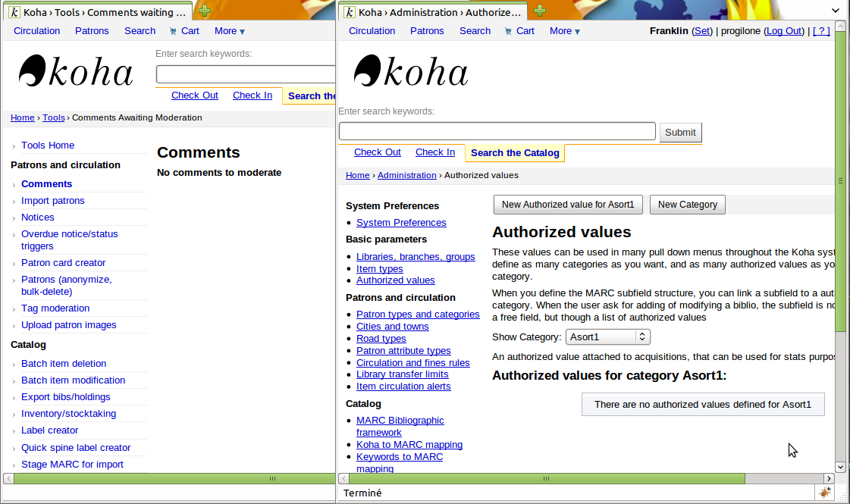This screenshot has width=850, height=504.
Task: Open new tab with plus icon in left window
Action: pyautogui.click(x=205, y=11)
